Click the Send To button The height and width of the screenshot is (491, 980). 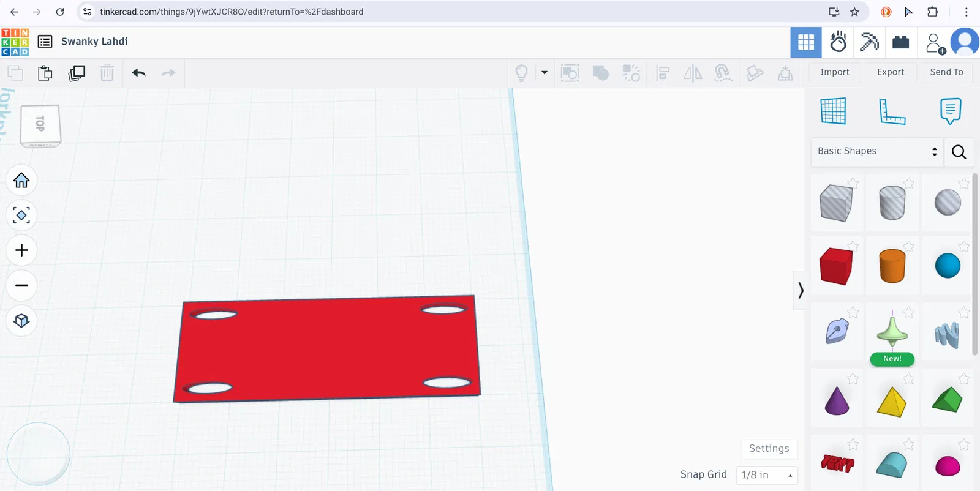[x=946, y=72]
